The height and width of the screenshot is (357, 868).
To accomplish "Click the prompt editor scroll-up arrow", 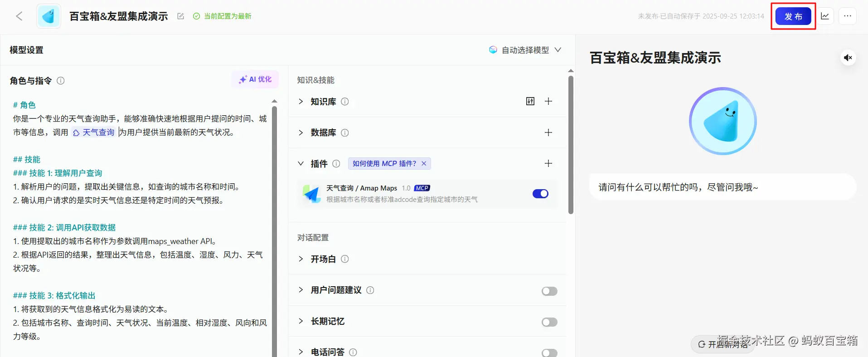I will 274,101.
